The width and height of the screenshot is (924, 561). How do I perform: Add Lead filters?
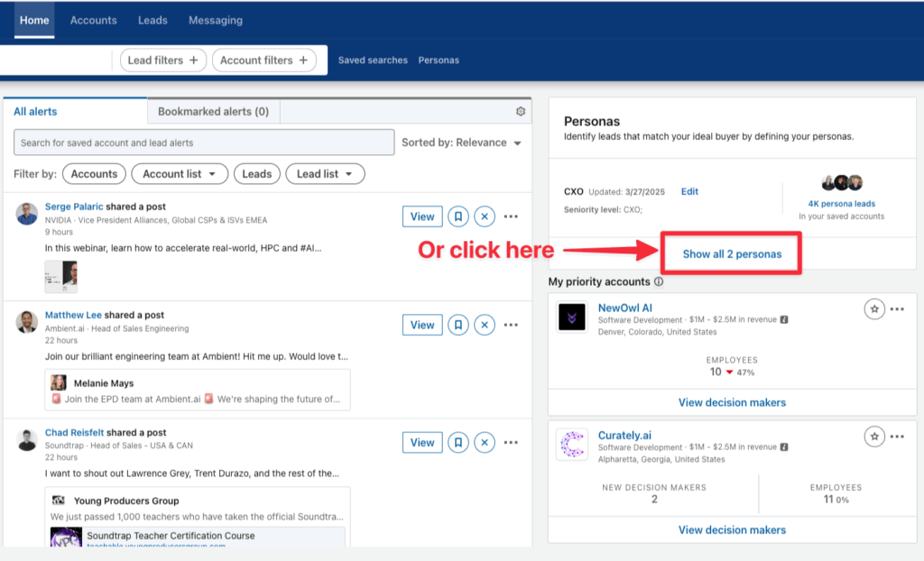tap(163, 60)
